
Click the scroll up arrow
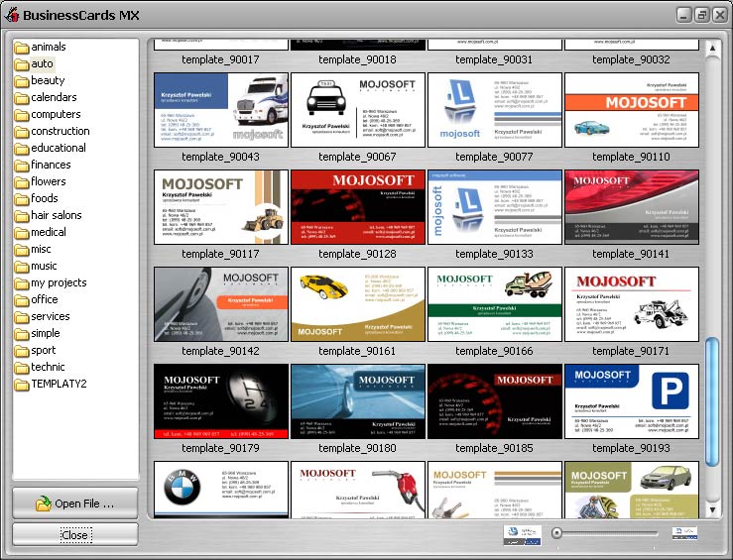coord(712,48)
